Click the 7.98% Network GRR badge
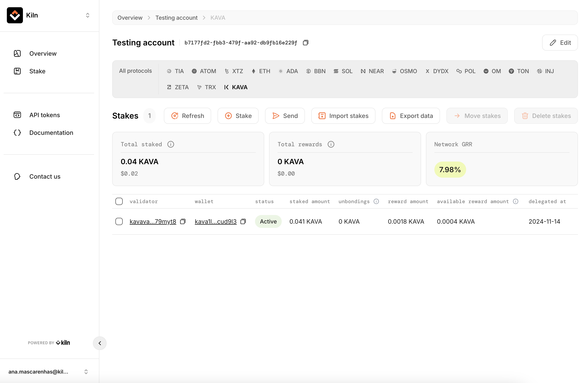The height and width of the screenshot is (383, 588). [x=450, y=170]
